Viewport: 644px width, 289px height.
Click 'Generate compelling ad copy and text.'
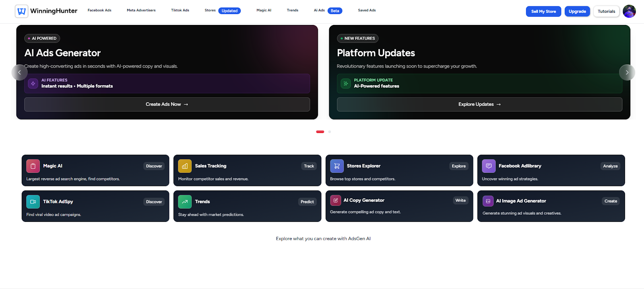click(x=365, y=212)
